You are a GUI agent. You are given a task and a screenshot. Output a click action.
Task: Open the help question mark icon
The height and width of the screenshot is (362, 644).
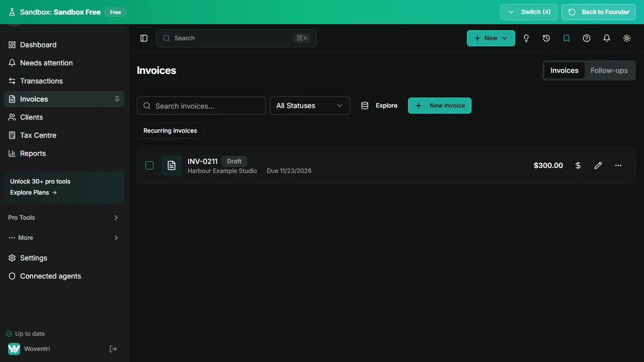[x=587, y=38]
